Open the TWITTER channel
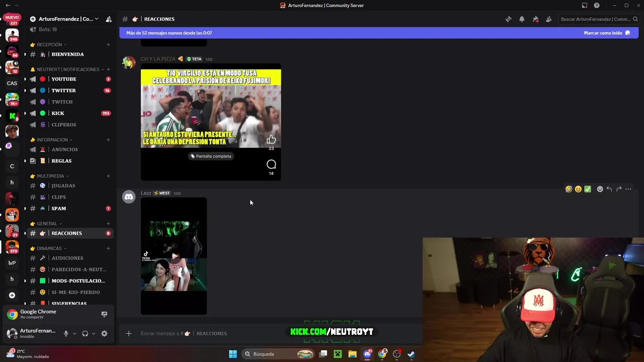644x362 pixels. (70, 90)
